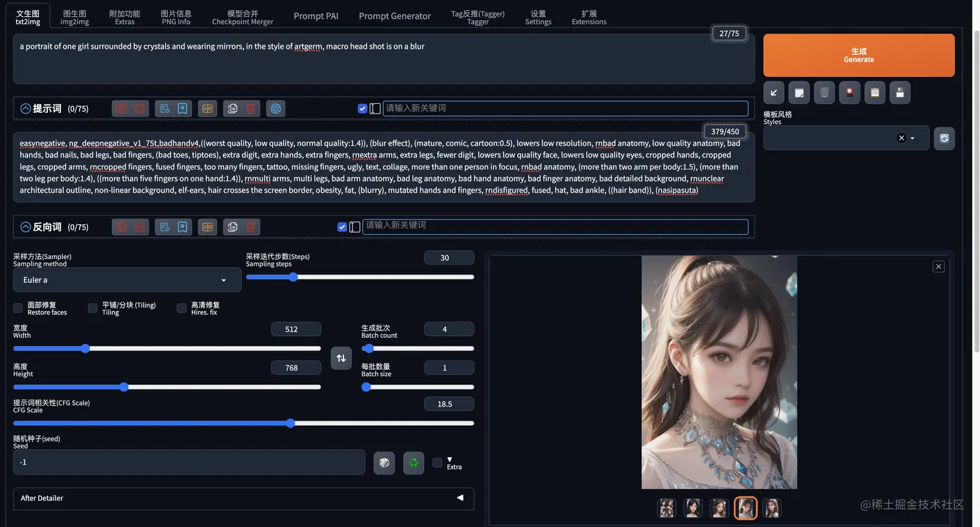Copy prompt using 提示词 toolbar copy icon
The width and height of the screenshot is (980, 527).
pos(233,109)
